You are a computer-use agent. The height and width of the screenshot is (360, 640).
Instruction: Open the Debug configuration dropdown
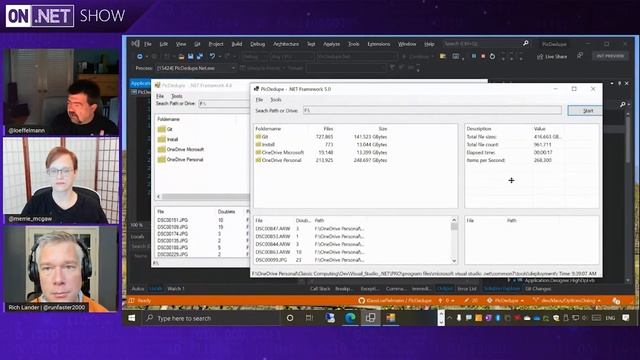(x=254, y=56)
